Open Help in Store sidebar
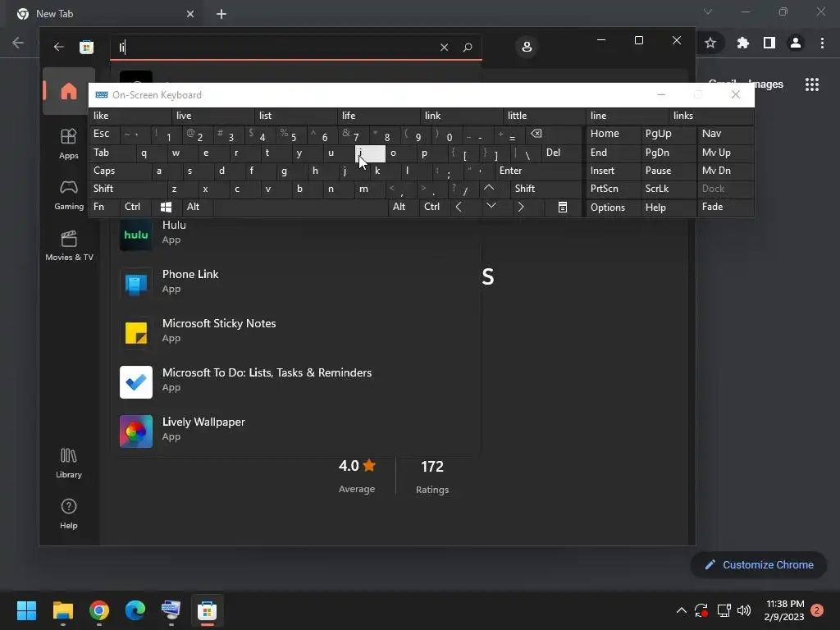Image resolution: width=840 pixels, height=630 pixels. pyautogui.click(x=69, y=514)
